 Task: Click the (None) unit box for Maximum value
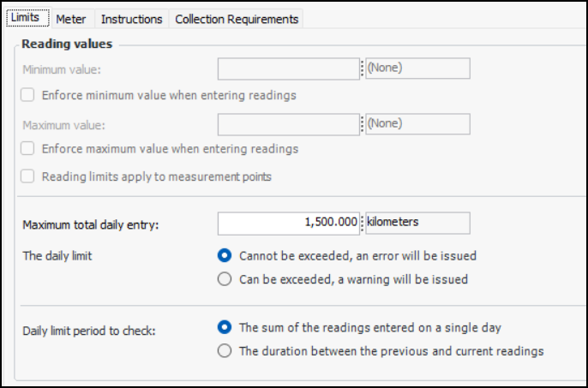pyautogui.click(x=417, y=124)
